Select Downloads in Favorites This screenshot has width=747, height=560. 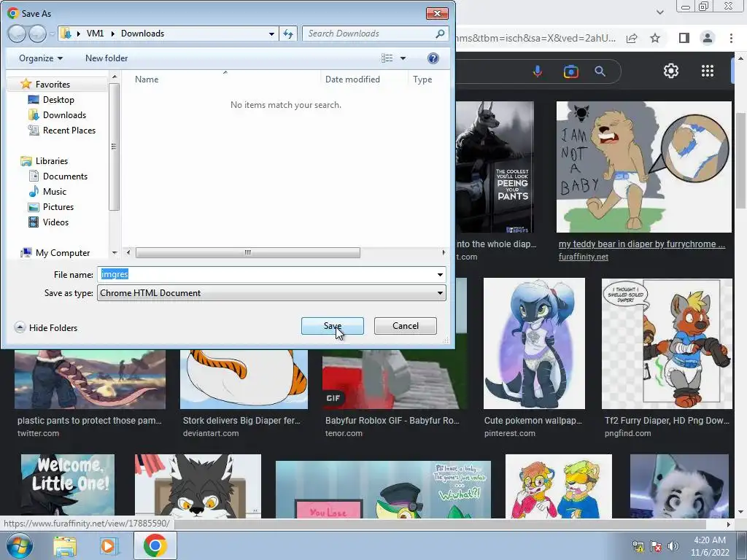[x=64, y=114]
